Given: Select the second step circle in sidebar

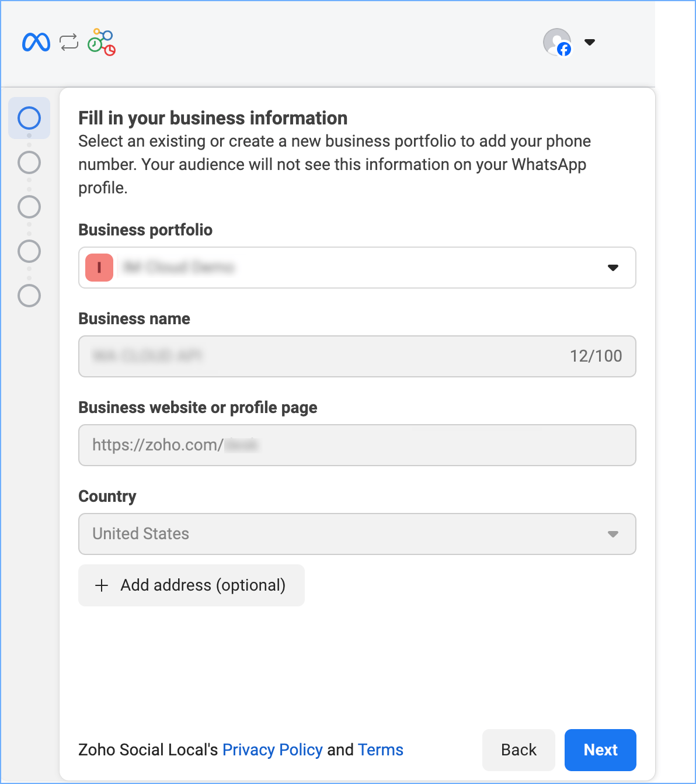Looking at the screenshot, I should (29, 162).
